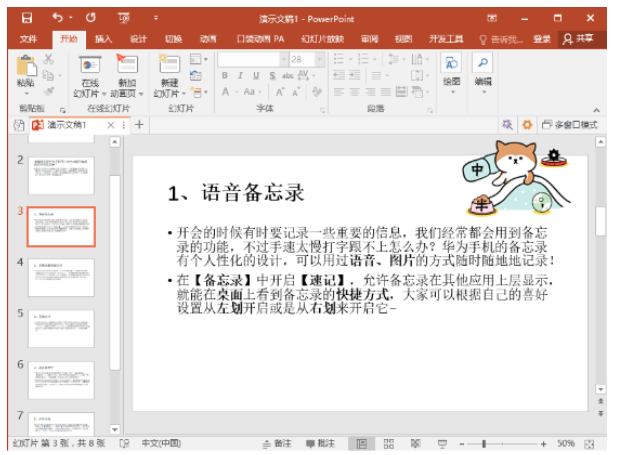Click the 多窗口模式 button

pyautogui.click(x=570, y=125)
